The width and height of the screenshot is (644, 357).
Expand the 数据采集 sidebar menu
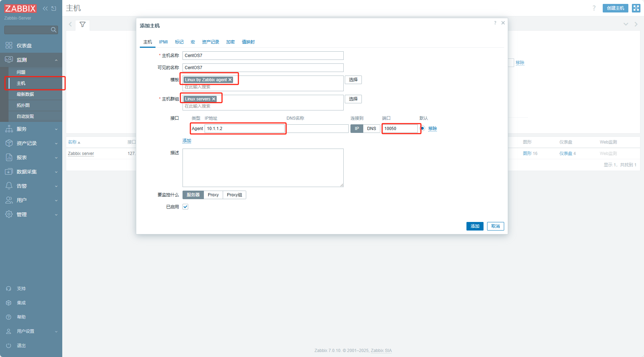coord(31,172)
